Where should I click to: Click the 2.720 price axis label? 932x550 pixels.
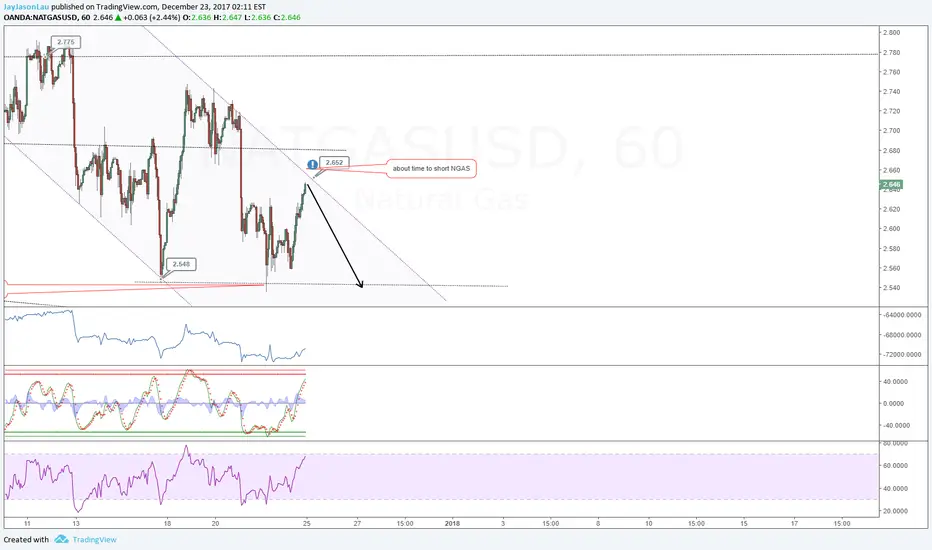coord(892,111)
